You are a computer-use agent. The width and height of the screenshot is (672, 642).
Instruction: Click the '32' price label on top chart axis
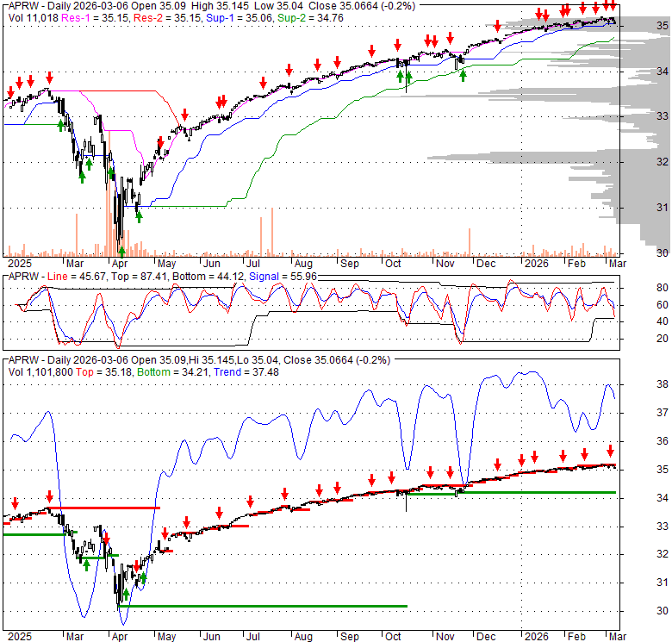[x=663, y=161]
